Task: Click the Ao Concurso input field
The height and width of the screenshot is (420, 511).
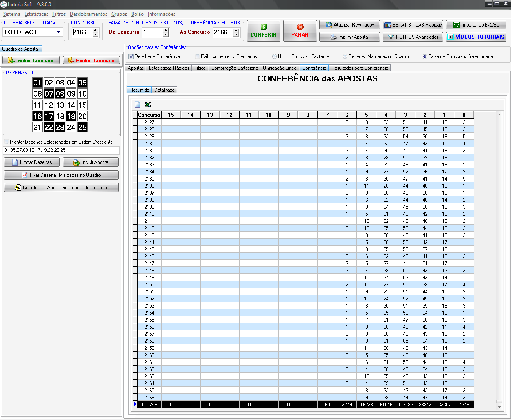Action: coord(223,32)
